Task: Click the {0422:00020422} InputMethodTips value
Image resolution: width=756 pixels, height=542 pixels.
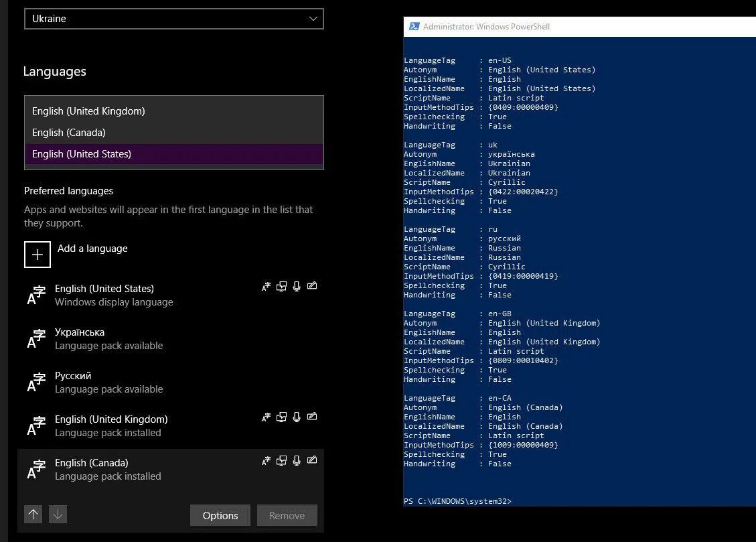Action: tap(523, 192)
